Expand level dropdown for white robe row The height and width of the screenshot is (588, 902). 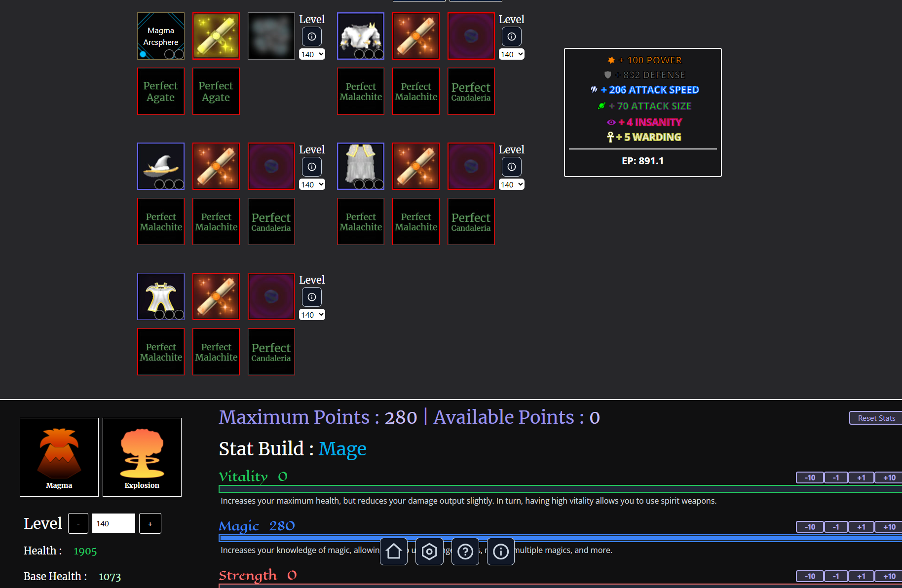(511, 184)
